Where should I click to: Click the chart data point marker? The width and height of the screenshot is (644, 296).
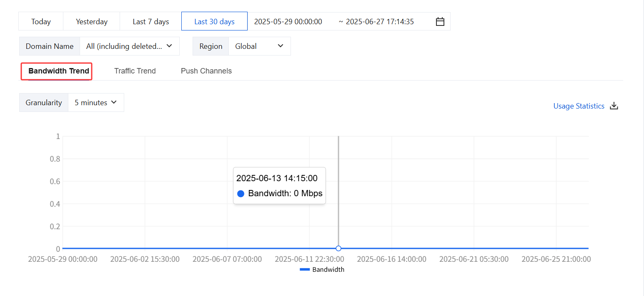click(338, 248)
